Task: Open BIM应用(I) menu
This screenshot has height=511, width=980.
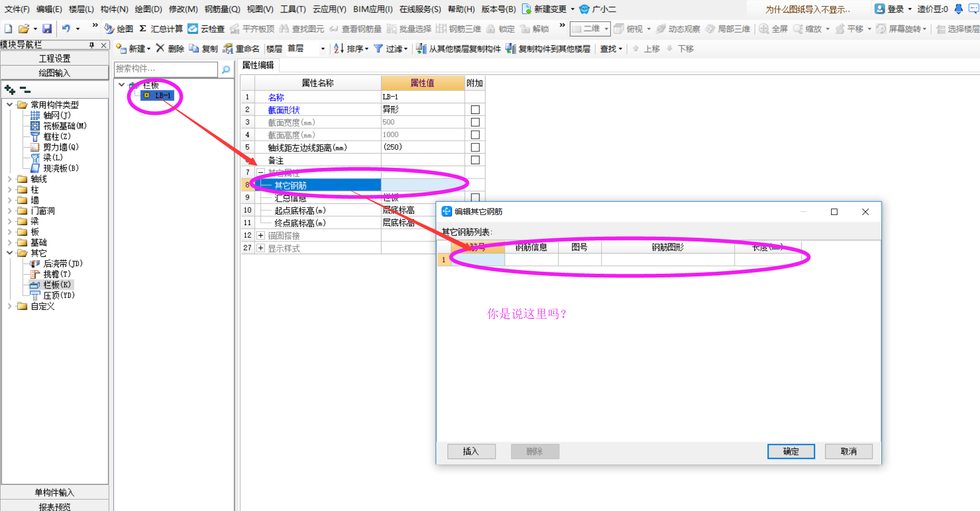Action: (373, 9)
